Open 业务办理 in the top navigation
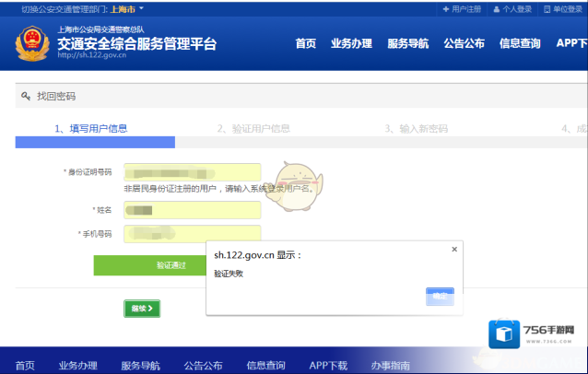The width and height of the screenshot is (588, 374). [x=351, y=43]
